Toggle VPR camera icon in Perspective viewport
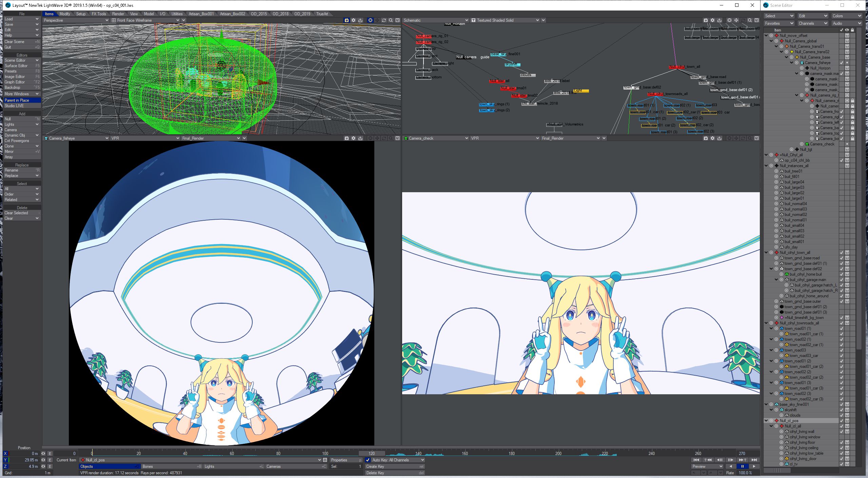The image size is (868, 478). [347, 20]
